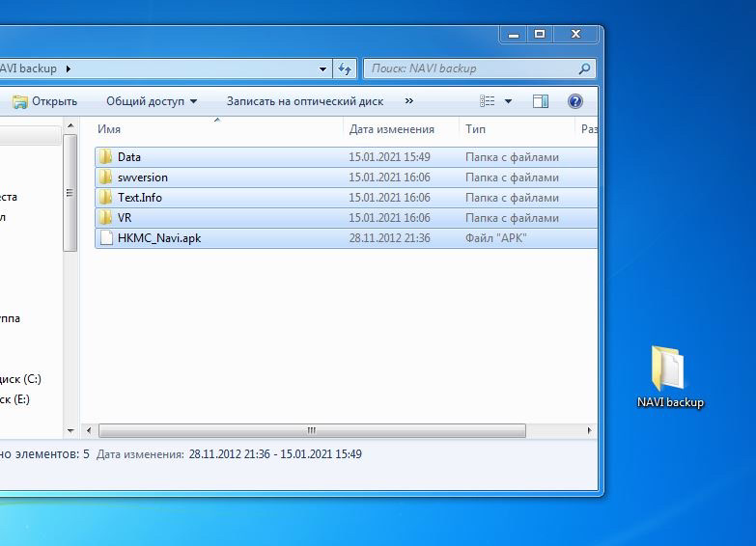Minimize the Explorer window
The image size is (756, 546).
[514, 34]
